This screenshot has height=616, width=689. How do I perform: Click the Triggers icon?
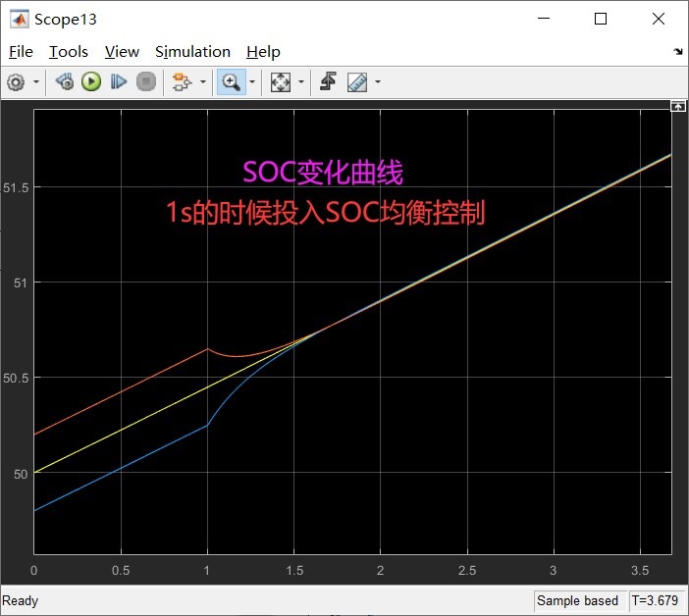coord(328,81)
